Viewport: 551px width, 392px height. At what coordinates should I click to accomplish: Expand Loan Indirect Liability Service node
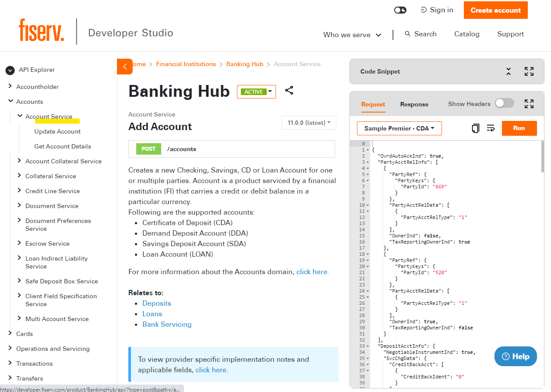tap(19, 258)
